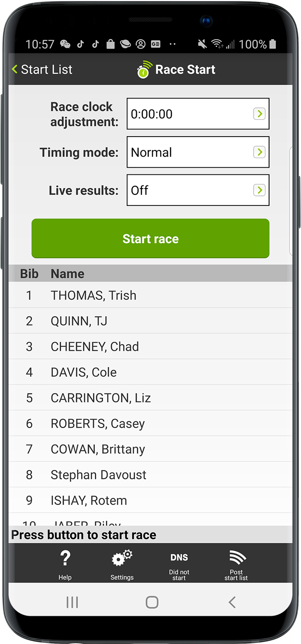
Task: Select bib 1 THOMAS, Trish row
Action: tap(150, 295)
